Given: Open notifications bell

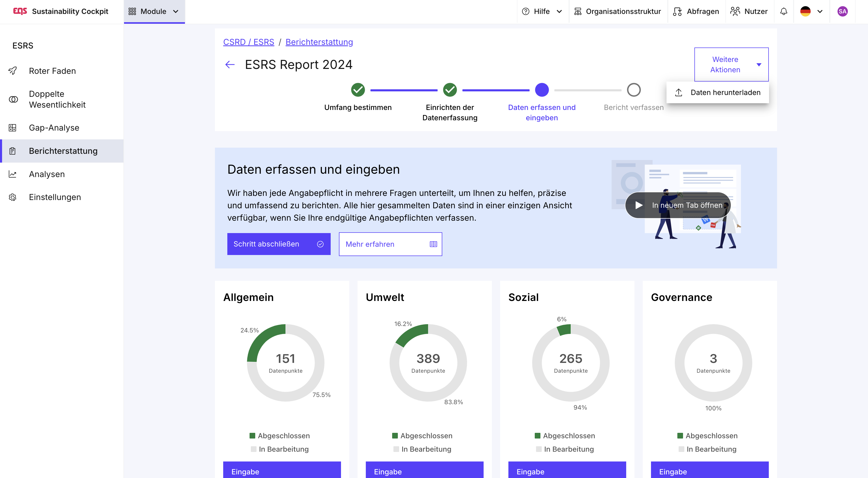Looking at the screenshot, I should click(784, 11).
